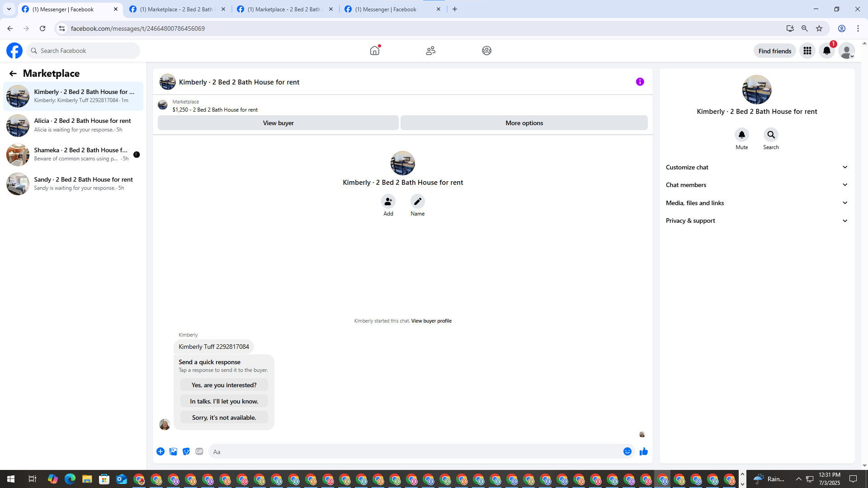Open the emoji picker in message box
Screen dimensions: 868x488
(627, 451)
